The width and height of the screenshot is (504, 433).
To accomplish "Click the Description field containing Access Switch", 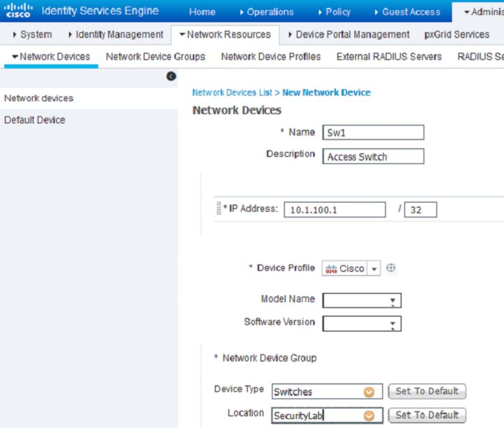I will click(x=373, y=156).
